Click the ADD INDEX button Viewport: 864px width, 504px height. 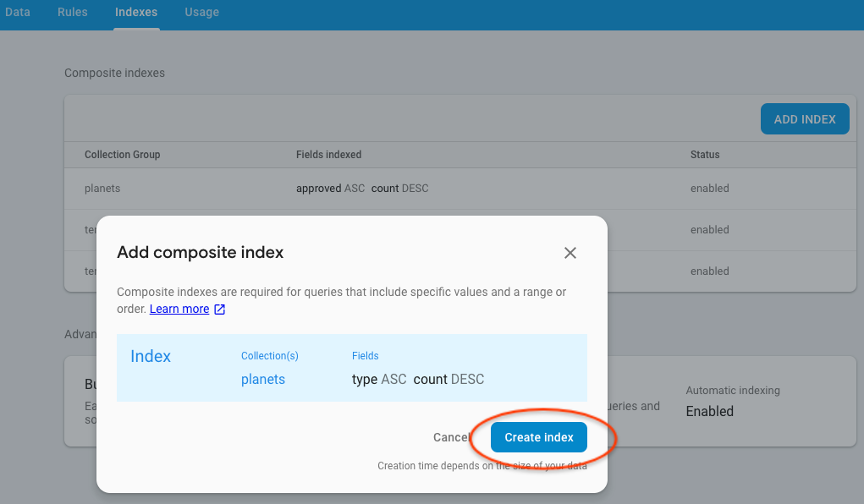coord(804,119)
